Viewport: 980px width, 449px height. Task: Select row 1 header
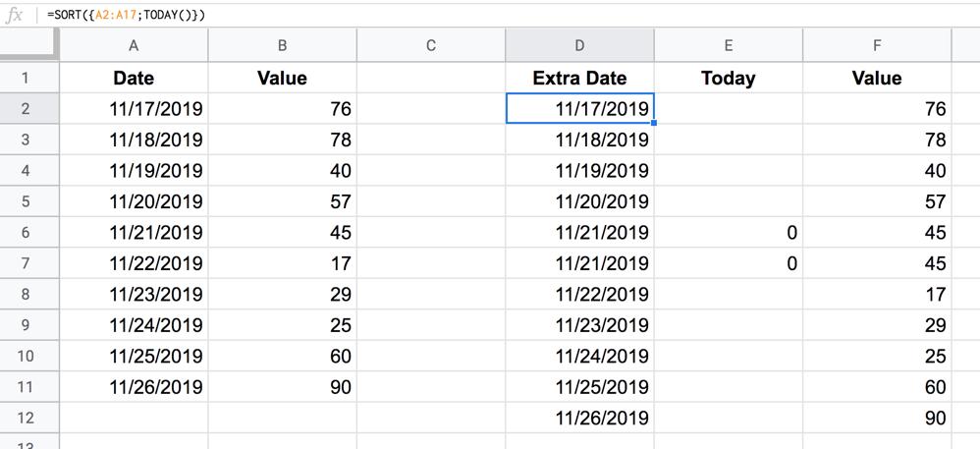tap(29, 78)
